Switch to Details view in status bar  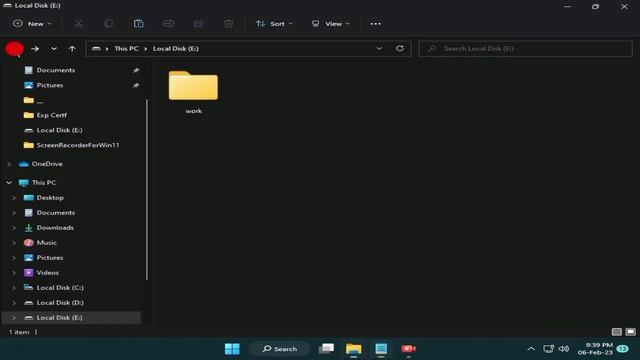617,332
